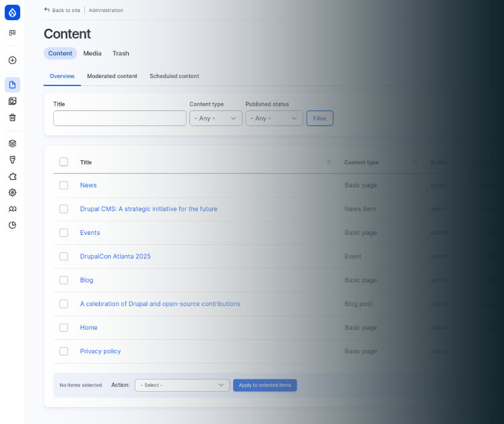Viewport: 504px width, 424px height.
Task: Open the Scheduled content tab
Action: click(x=175, y=76)
